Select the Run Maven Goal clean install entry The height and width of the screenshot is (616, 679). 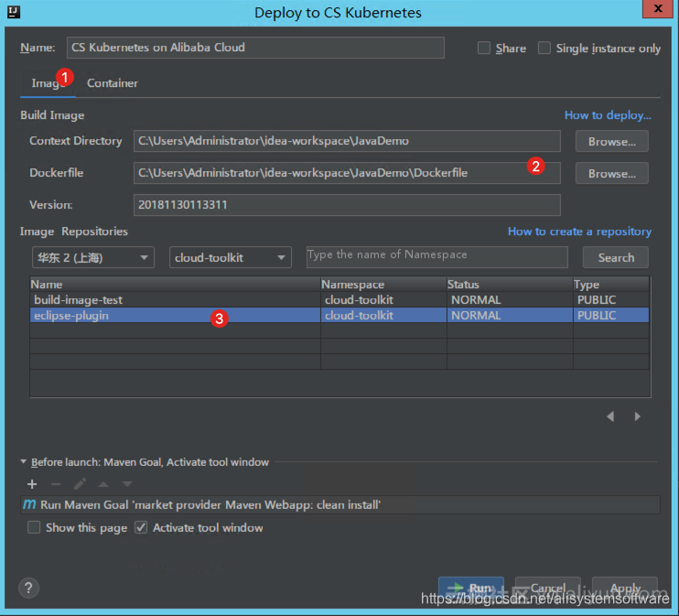[x=339, y=504]
